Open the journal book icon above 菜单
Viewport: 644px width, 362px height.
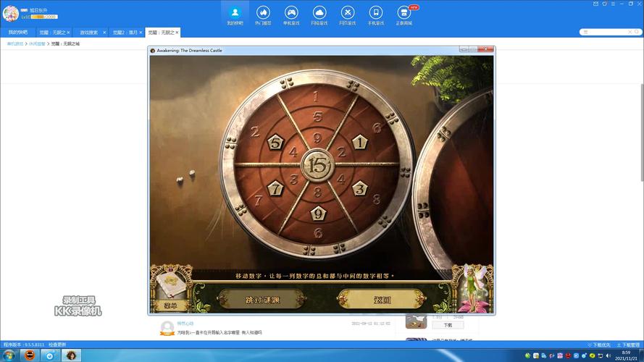click(170, 284)
